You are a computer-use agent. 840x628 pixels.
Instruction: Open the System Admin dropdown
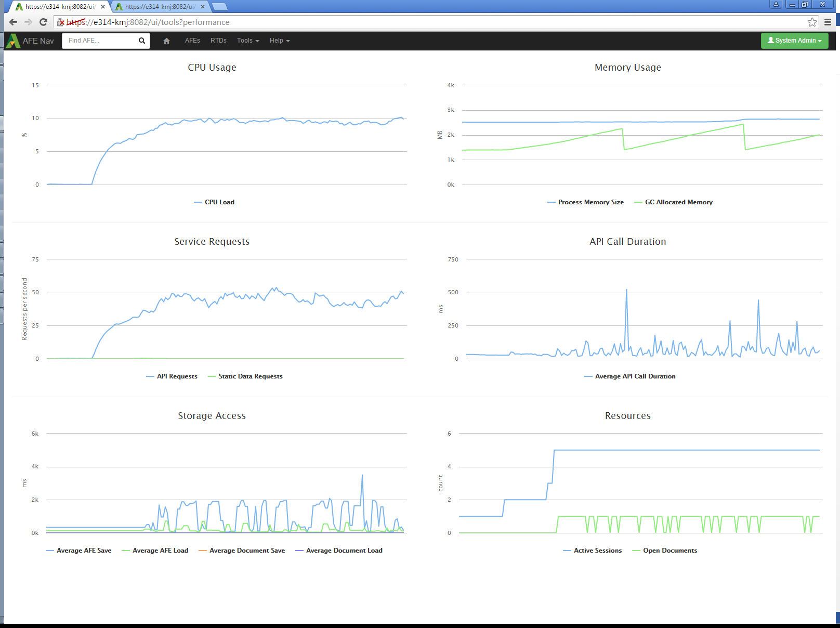click(x=794, y=41)
